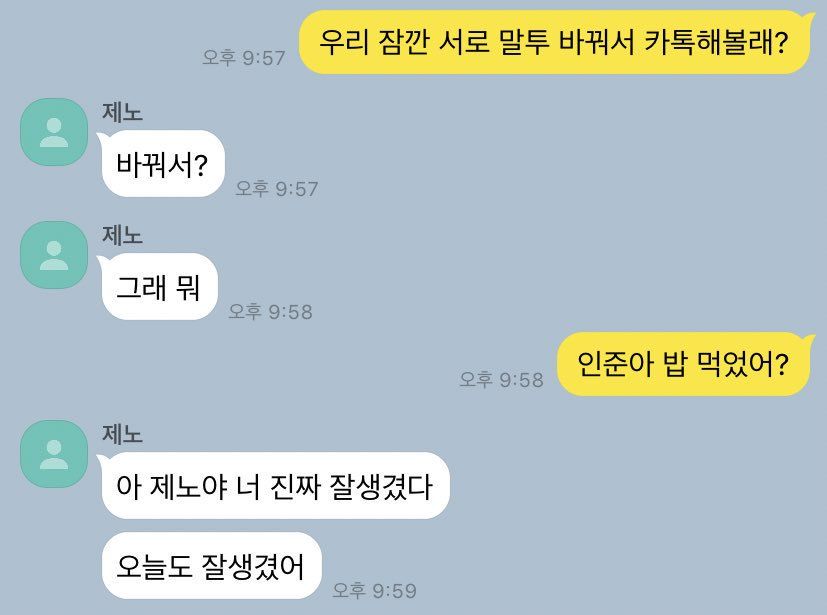Click 오후 9:58 timestamp next to '그래 뭐'
827x615 pixels.
tap(271, 311)
